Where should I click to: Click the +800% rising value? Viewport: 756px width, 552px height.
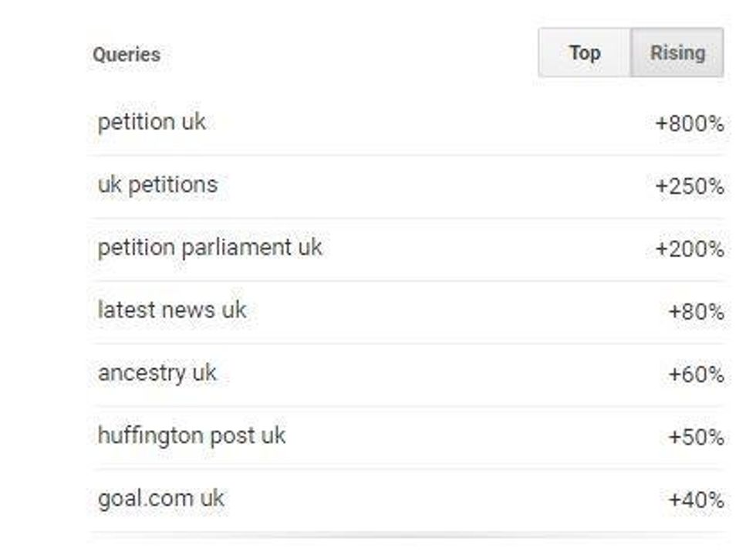[x=689, y=124]
